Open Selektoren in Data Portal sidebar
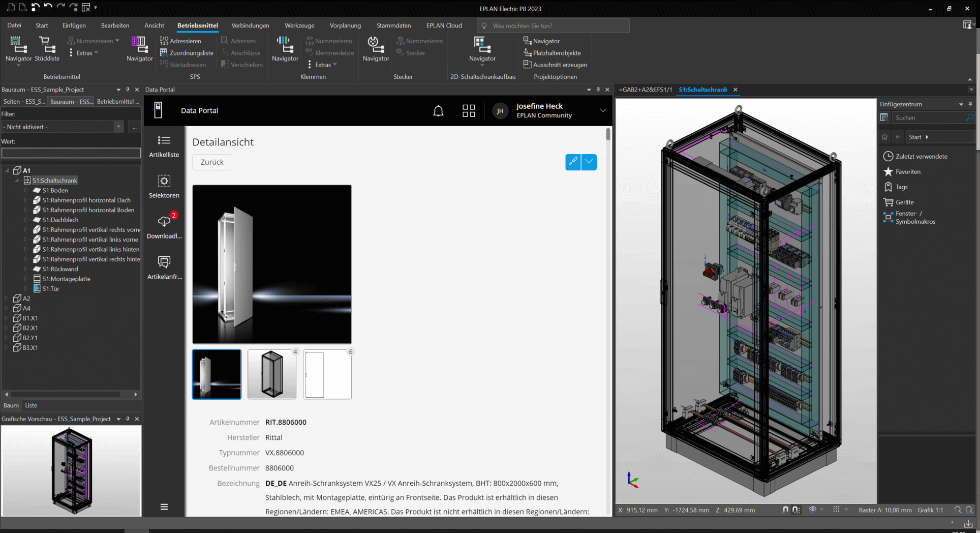 [x=164, y=187]
